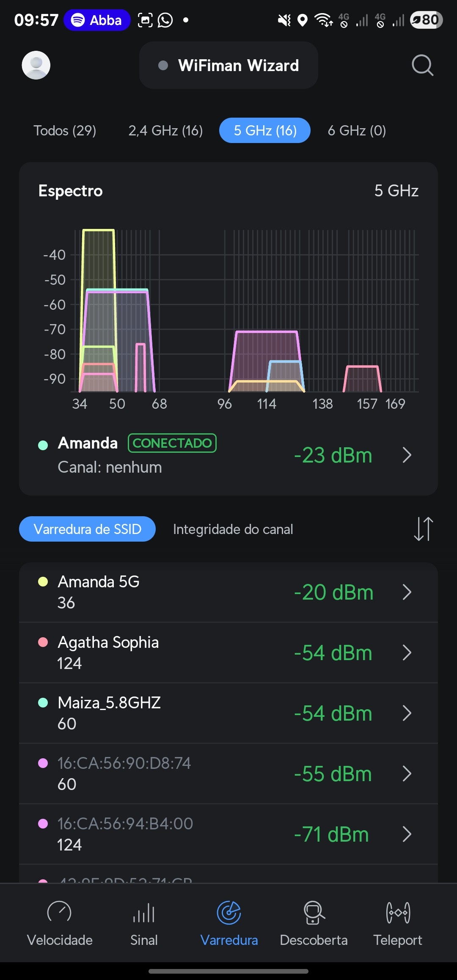
Task: Tap the sort order arrows icon
Action: pyautogui.click(x=423, y=529)
